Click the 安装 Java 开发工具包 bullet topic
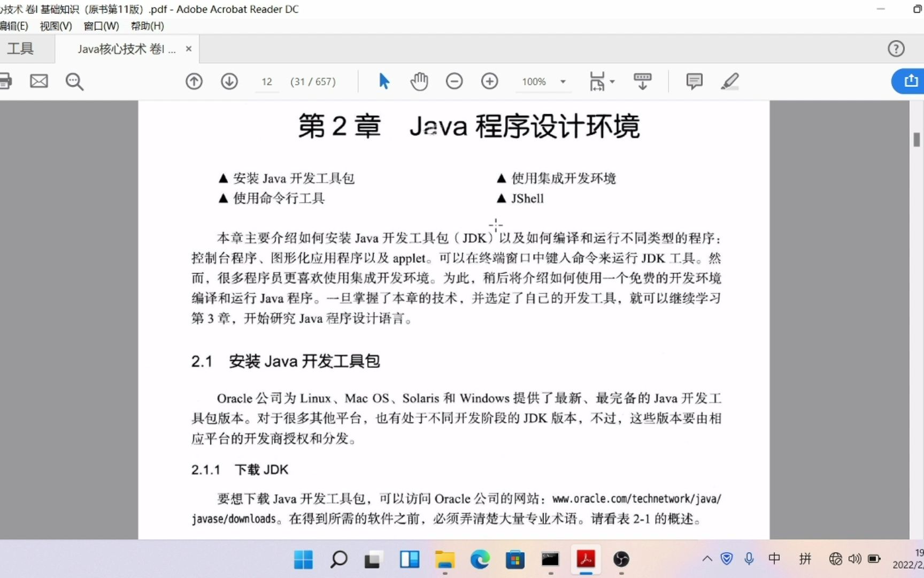The height and width of the screenshot is (578, 924). tap(287, 178)
